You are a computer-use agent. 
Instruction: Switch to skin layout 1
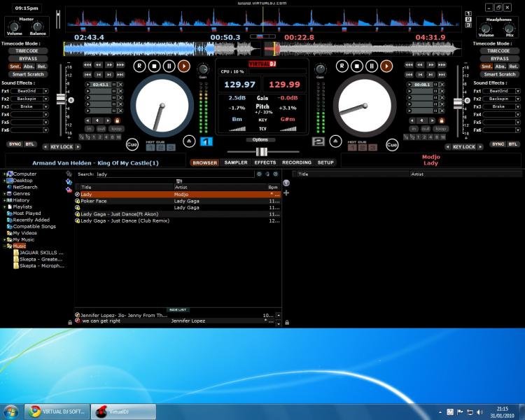[x=468, y=14]
